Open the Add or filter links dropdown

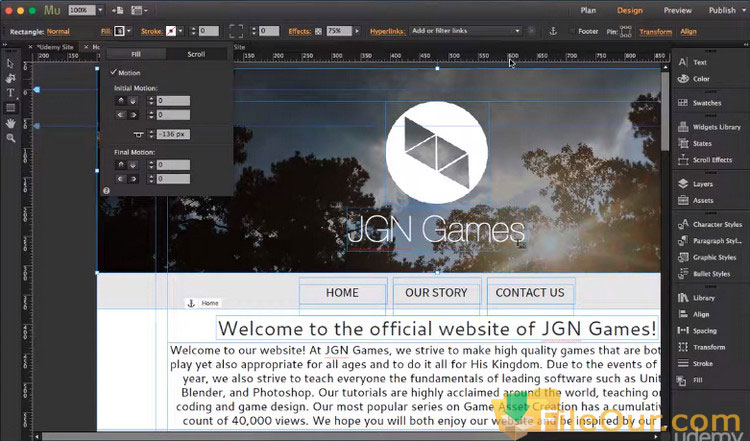click(x=466, y=31)
